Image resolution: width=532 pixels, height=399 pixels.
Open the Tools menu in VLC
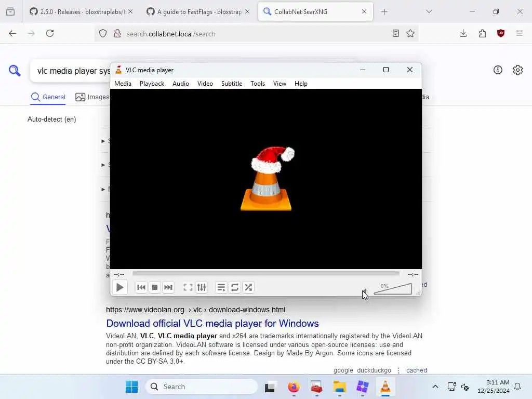[x=258, y=84]
